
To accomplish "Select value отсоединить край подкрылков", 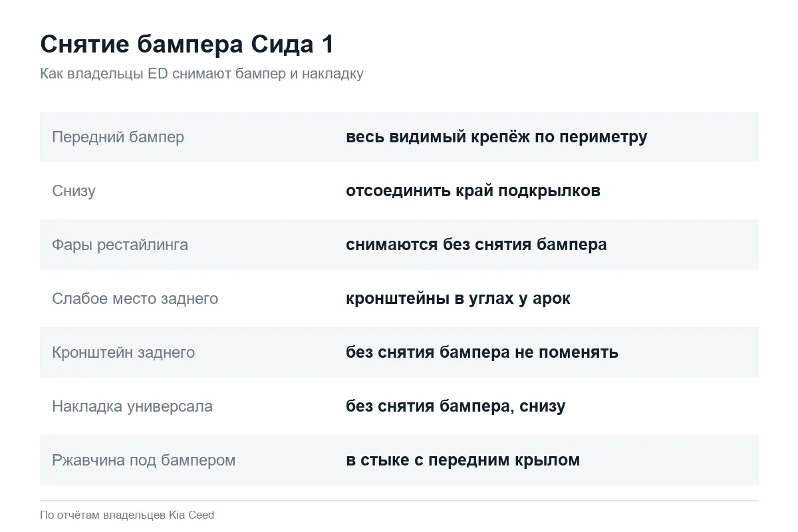I will pos(473,191).
